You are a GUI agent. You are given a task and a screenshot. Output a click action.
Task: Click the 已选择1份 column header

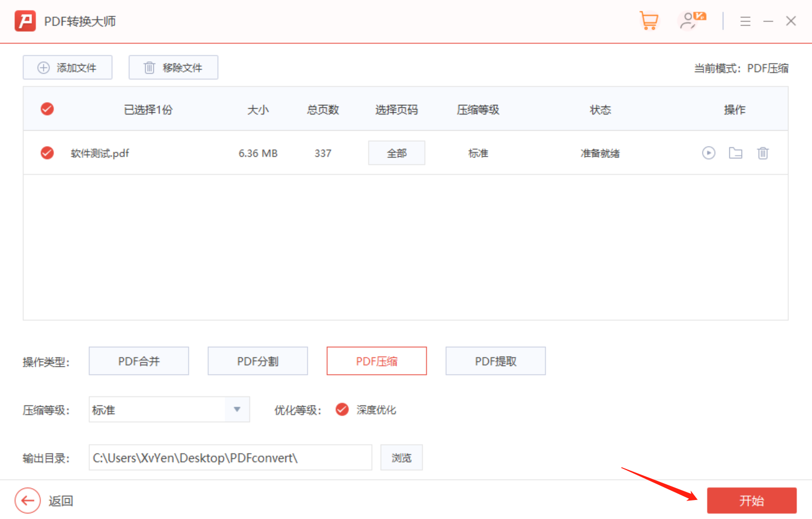[148, 110]
